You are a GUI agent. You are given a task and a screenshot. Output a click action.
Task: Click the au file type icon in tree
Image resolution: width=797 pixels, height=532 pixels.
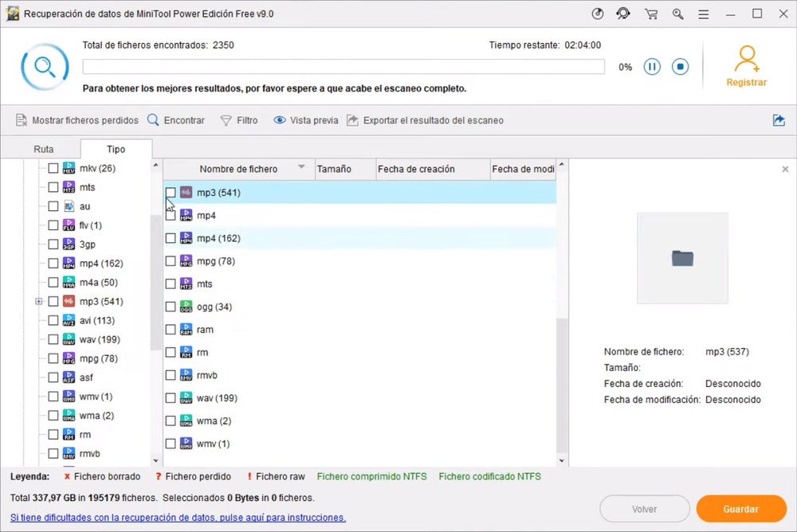(x=69, y=206)
